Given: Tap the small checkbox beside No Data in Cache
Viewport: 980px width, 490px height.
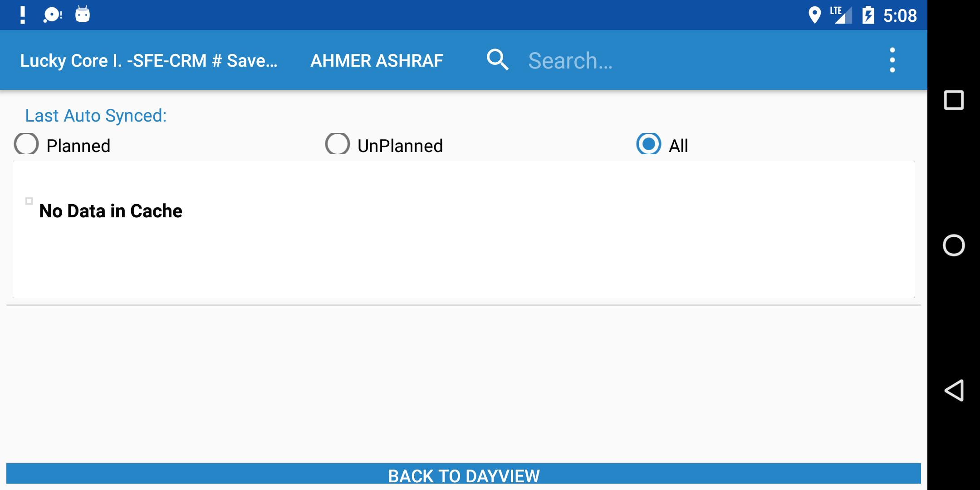Looking at the screenshot, I should [29, 201].
